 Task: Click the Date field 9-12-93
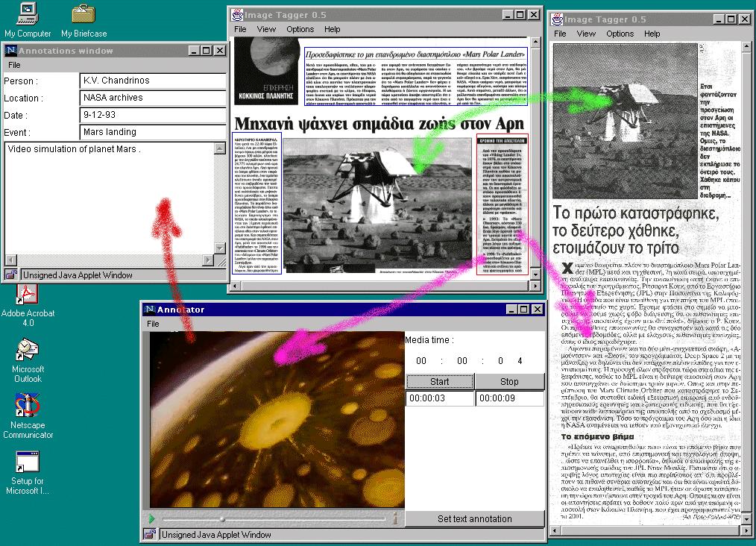pos(153,116)
